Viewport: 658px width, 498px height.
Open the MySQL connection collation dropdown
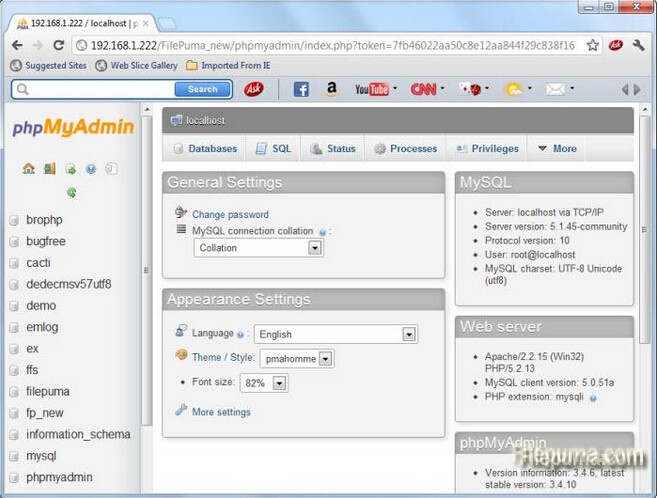tap(258, 248)
